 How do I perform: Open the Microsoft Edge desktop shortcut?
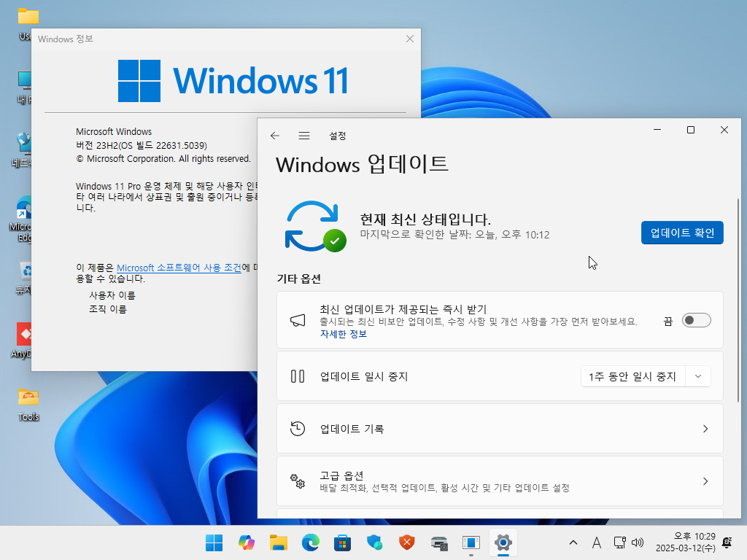click(22, 219)
